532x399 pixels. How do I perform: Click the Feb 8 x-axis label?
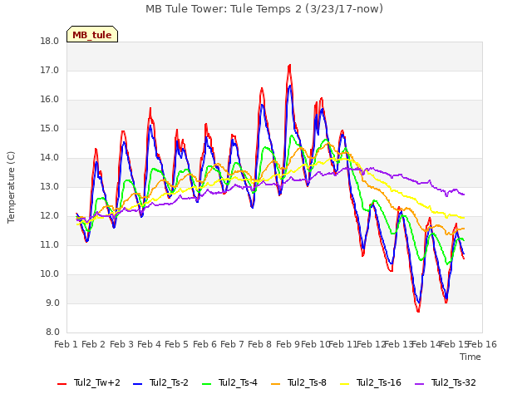260,345
